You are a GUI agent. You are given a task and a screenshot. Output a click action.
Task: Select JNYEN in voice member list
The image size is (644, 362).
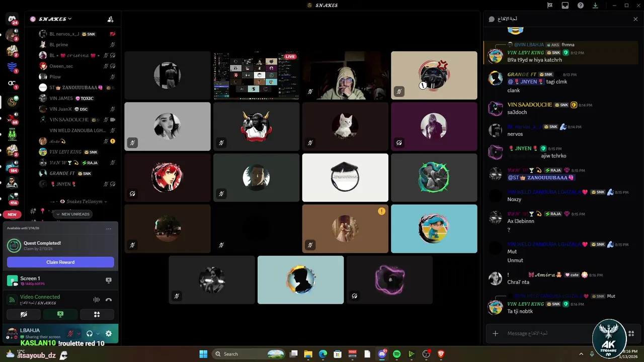click(63, 185)
